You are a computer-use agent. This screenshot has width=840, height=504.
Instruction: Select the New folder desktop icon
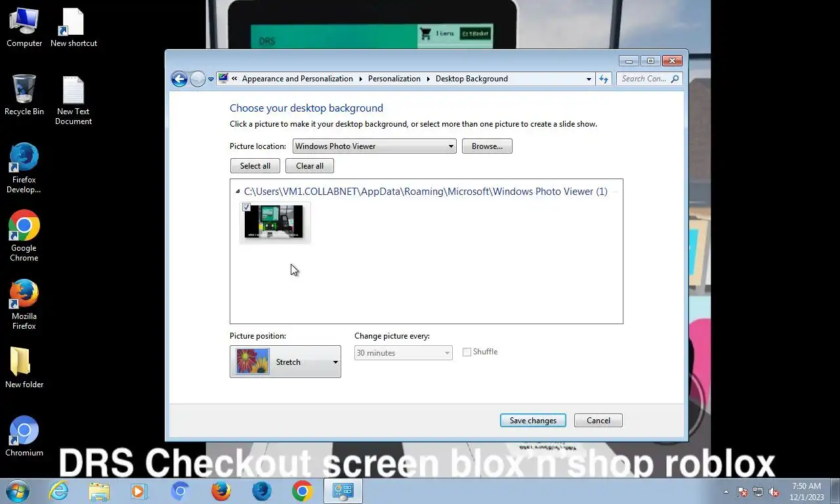coord(24,367)
